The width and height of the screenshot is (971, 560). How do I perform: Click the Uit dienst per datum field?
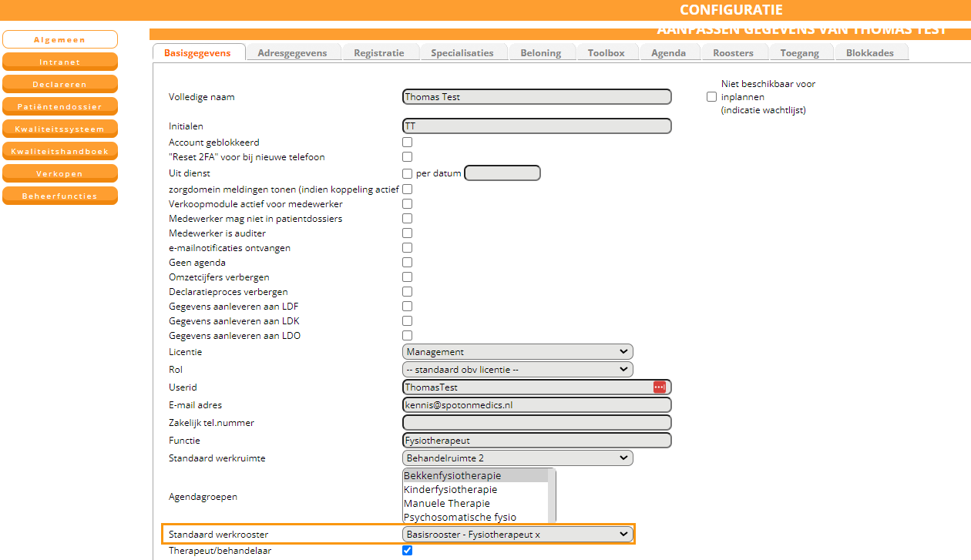pos(502,173)
